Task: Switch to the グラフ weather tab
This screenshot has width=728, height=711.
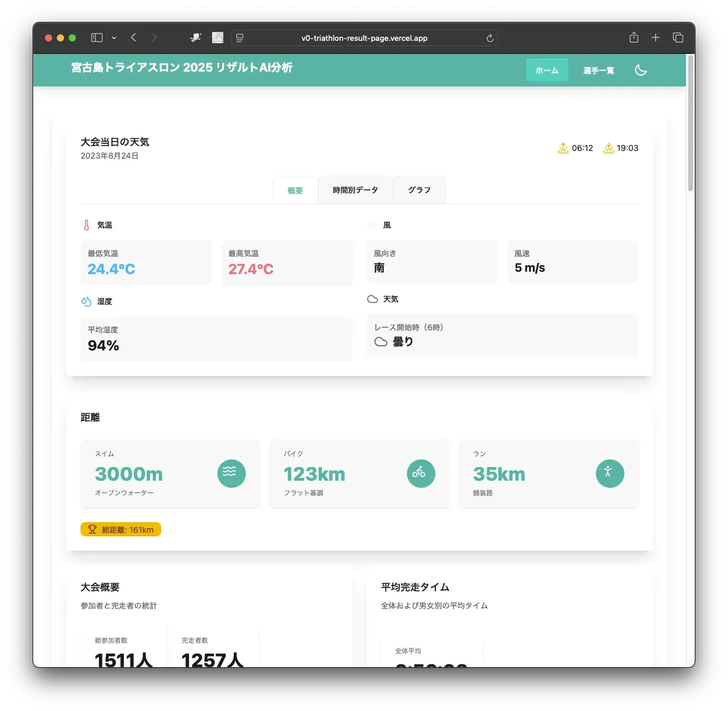Action: 419,190
